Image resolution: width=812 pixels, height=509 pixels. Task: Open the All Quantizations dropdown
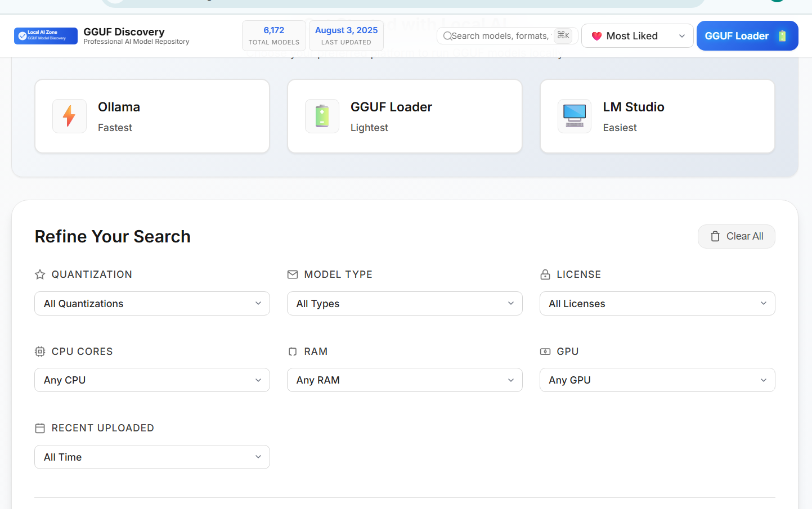point(152,304)
